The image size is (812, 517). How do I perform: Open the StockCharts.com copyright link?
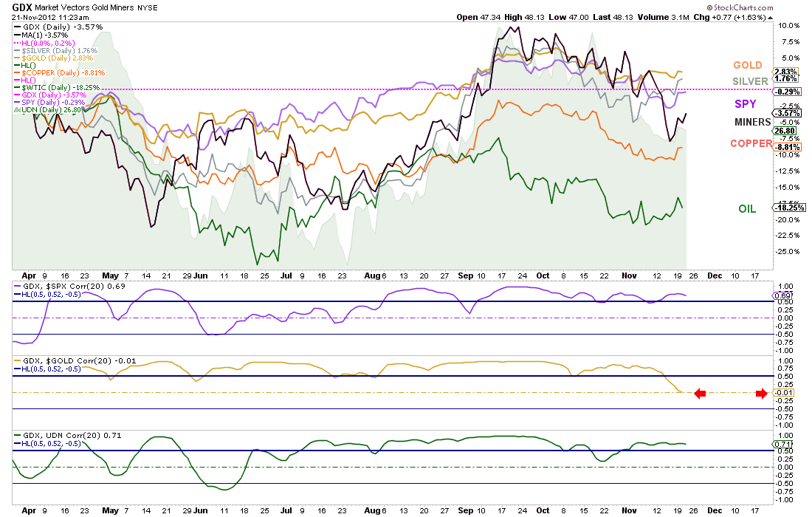[x=740, y=7]
